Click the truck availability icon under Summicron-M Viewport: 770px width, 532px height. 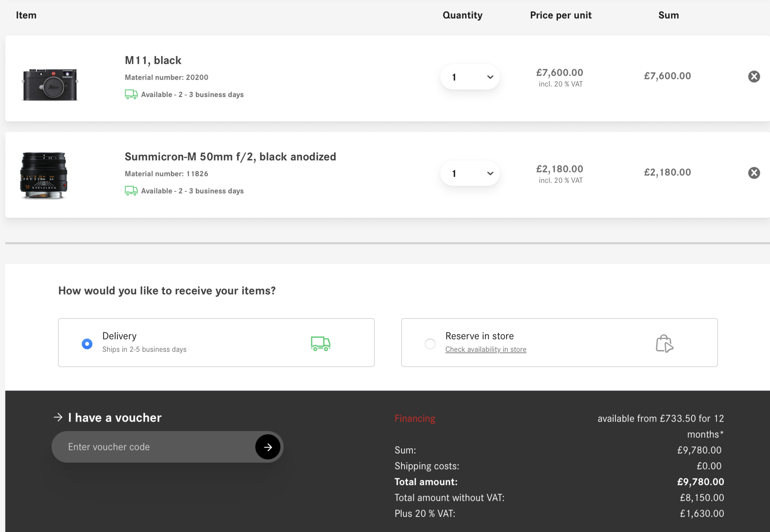[131, 191]
